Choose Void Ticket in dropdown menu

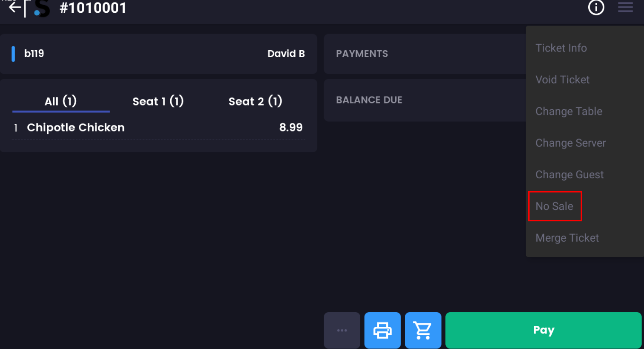click(x=562, y=80)
